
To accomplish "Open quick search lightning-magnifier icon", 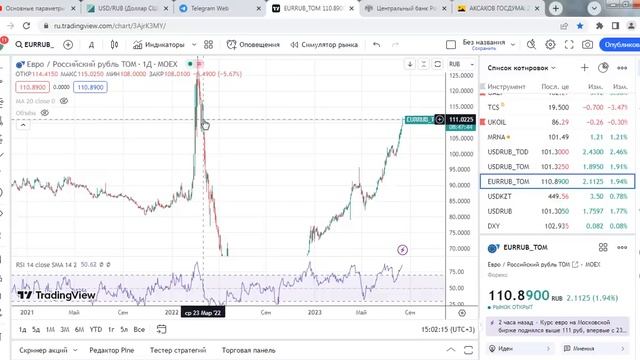I will [531, 44].
